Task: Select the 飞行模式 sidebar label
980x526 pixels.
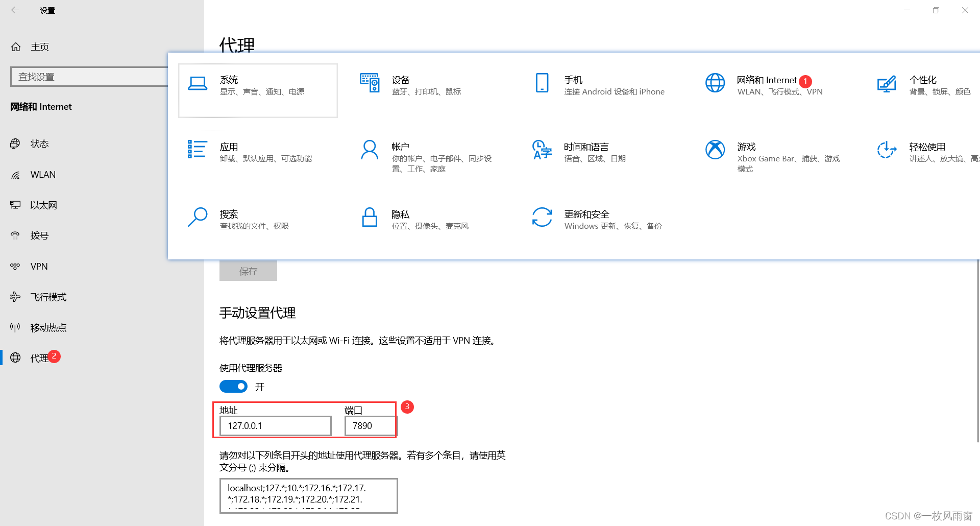Action: 48,297
